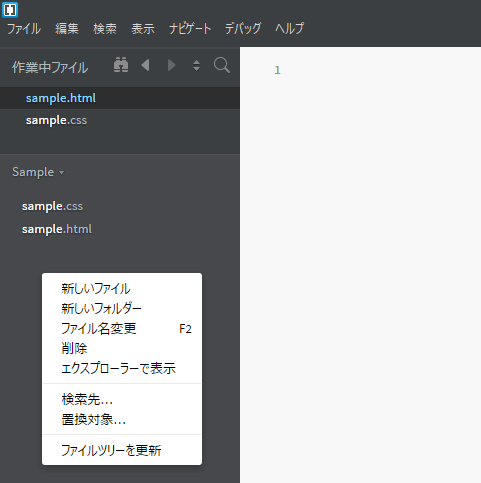
Task: Select sample.css in the Sample project tree
Action: (x=52, y=206)
